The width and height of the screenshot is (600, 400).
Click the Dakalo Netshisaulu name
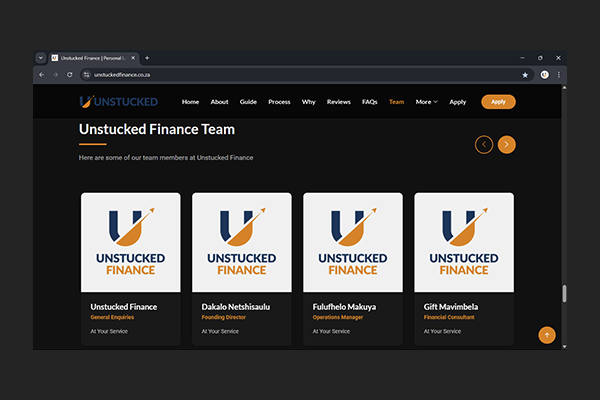coord(236,307)
